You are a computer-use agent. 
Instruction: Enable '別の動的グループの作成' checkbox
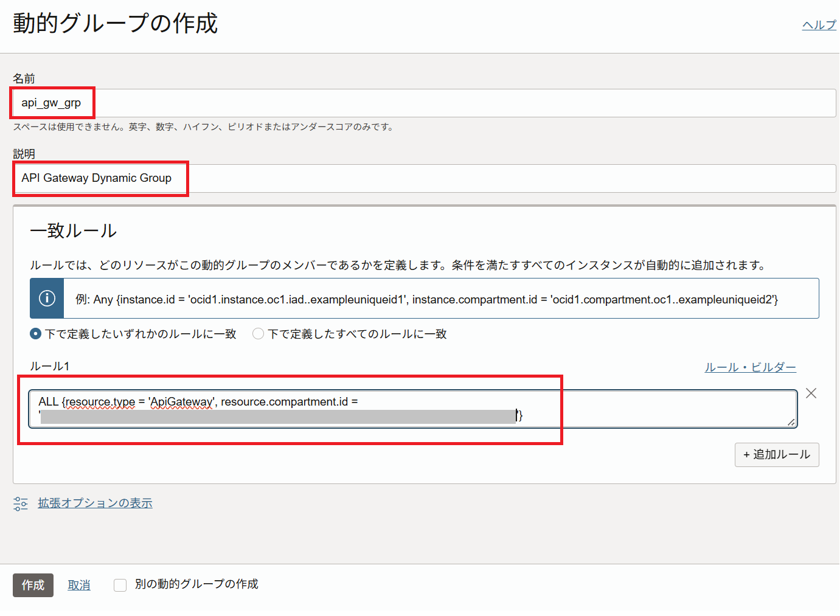coord(120,585)
